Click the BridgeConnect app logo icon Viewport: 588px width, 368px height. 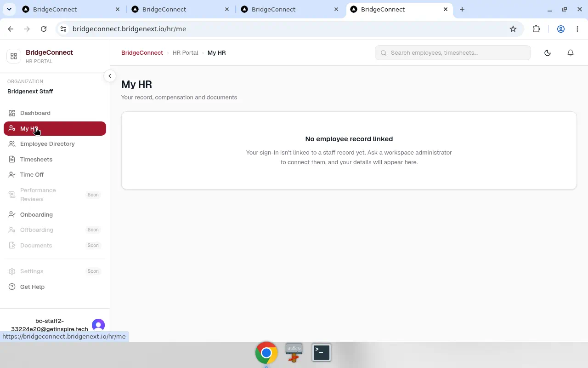click(14, 56)
